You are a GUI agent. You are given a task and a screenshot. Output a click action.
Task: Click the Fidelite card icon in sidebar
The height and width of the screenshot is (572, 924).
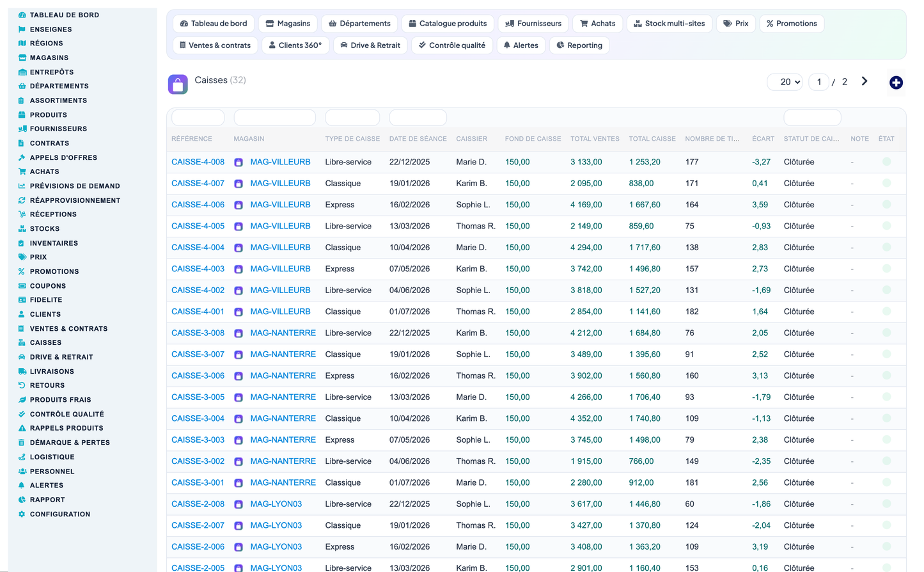coord(22,300)
